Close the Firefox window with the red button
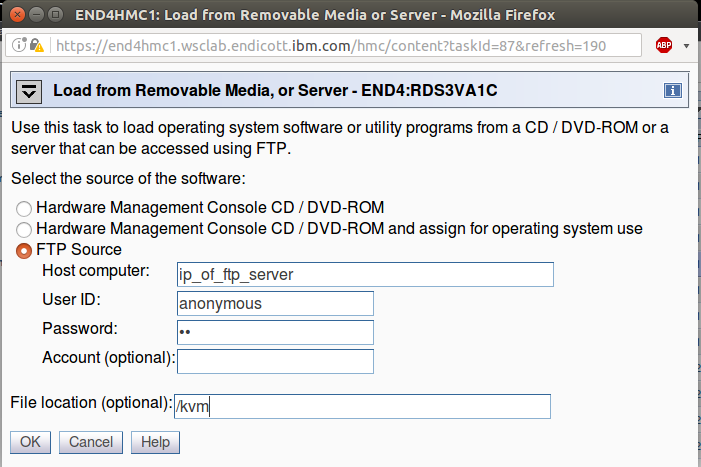The image size is (701, 467). (x=17, y=14)
